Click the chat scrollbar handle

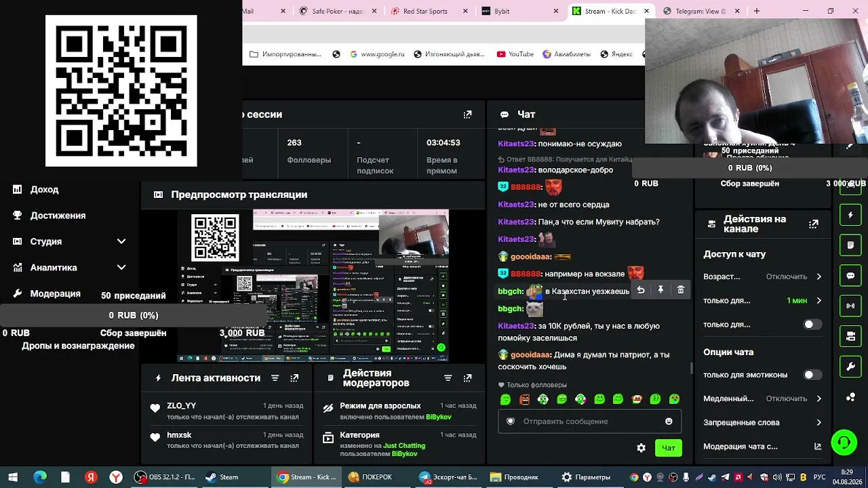pyautogui.click(x=692, y=368)
